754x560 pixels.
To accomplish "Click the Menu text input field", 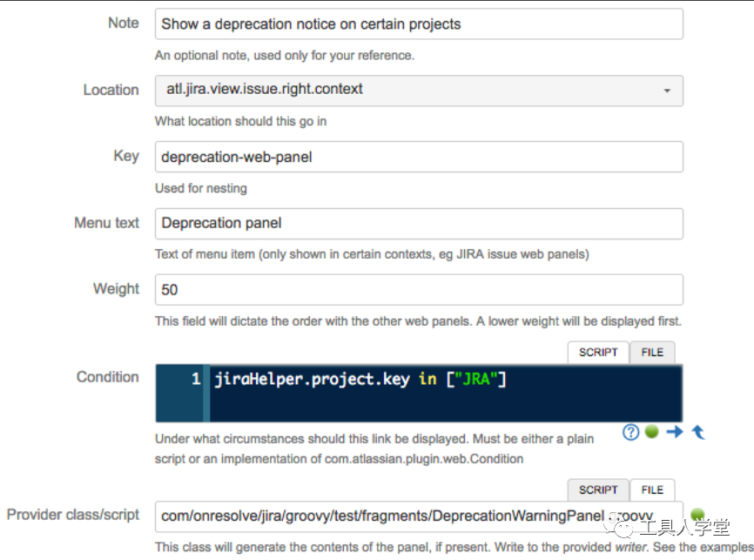I will click(419, 224).
